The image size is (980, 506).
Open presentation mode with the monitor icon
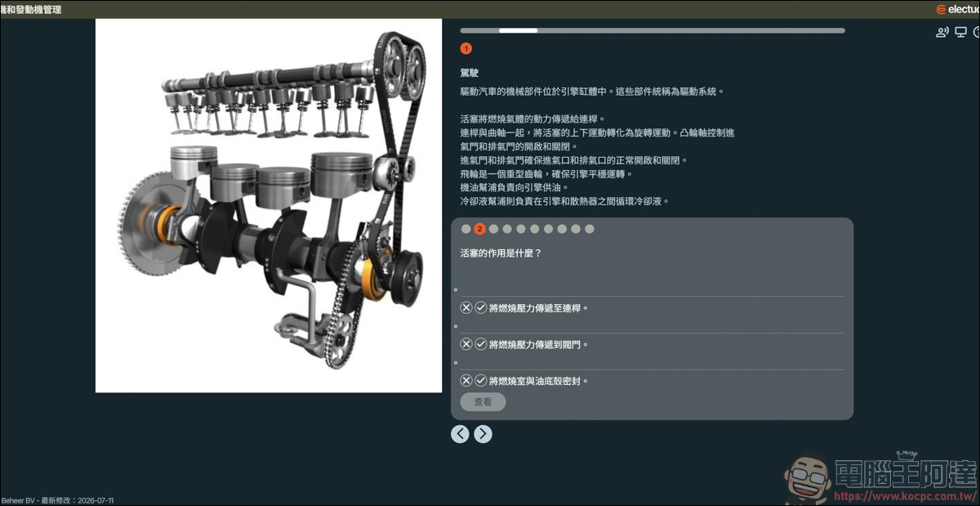[x=960, y=33]
